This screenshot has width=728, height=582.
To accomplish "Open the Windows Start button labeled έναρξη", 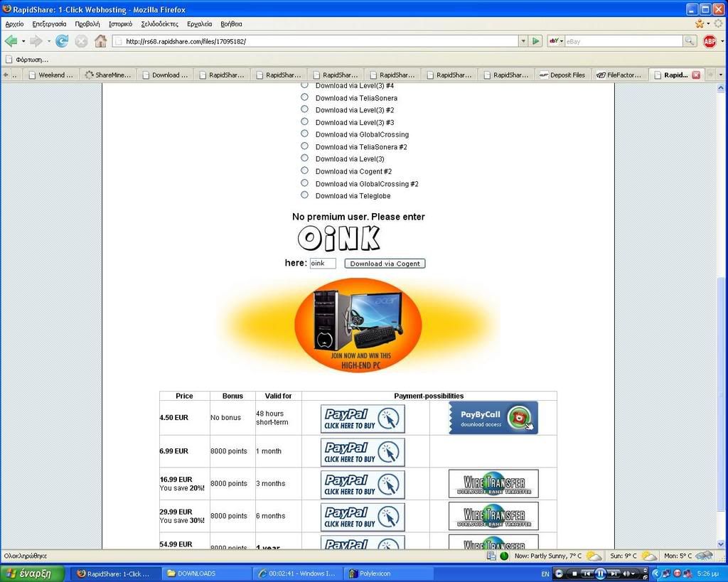I will [33, 573].
